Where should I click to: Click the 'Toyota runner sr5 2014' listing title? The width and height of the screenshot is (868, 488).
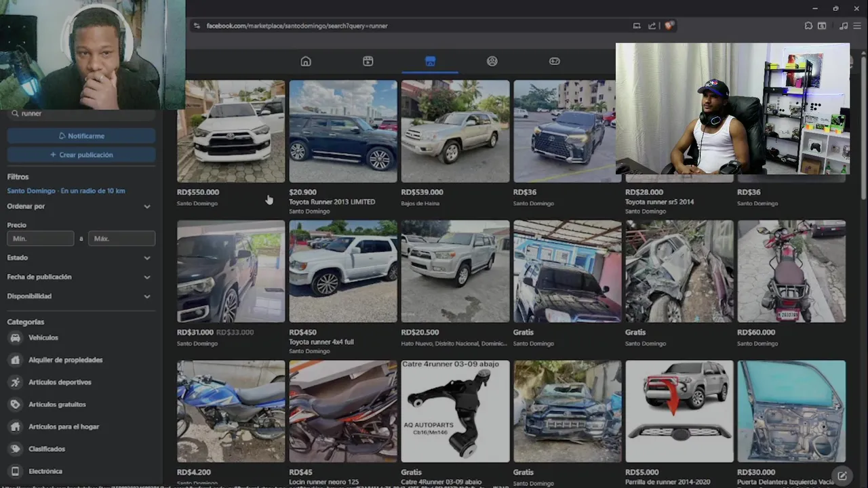click(660, 202)
